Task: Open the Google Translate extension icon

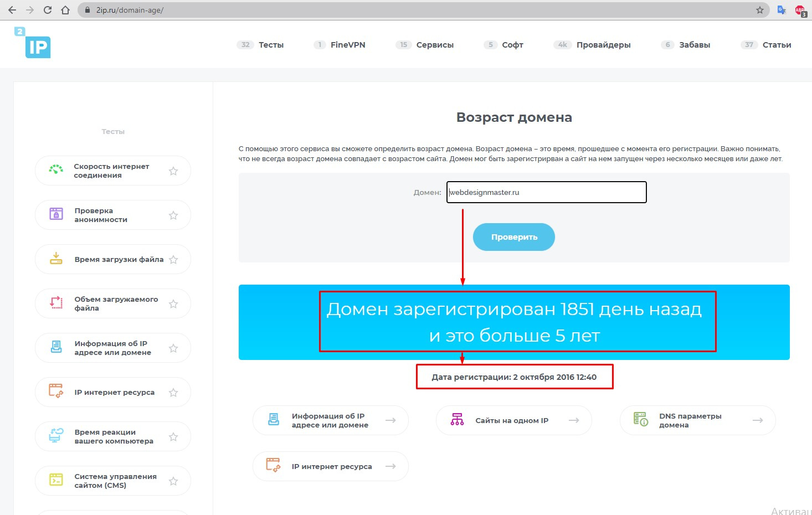Action: coord(782,10)
